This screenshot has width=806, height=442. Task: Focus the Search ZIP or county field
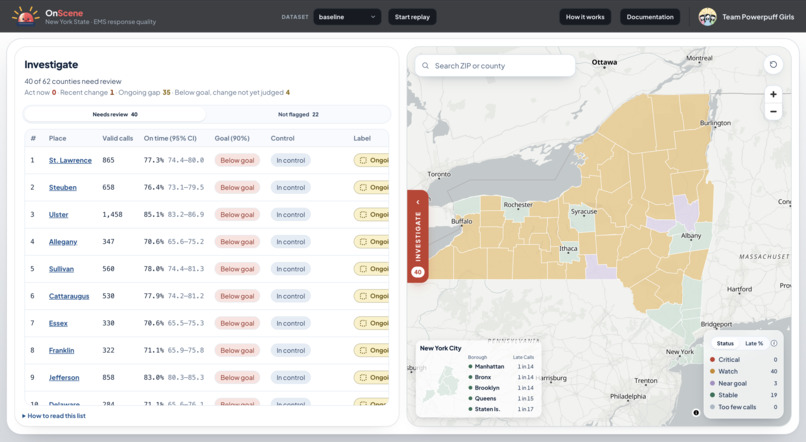pos(495,66)
